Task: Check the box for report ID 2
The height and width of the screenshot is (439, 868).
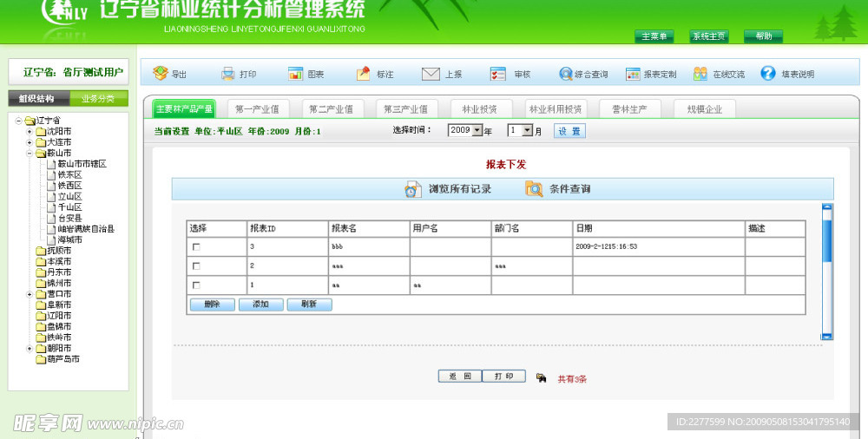Action: 196,265
